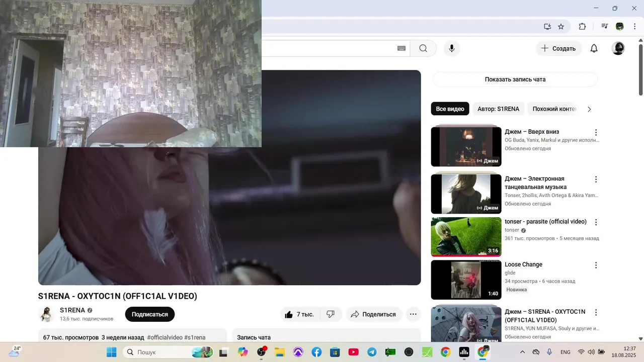Viewport: 644px width, 362px height.
Task: Click the Поделиться share button
Action: coord(373,314)
